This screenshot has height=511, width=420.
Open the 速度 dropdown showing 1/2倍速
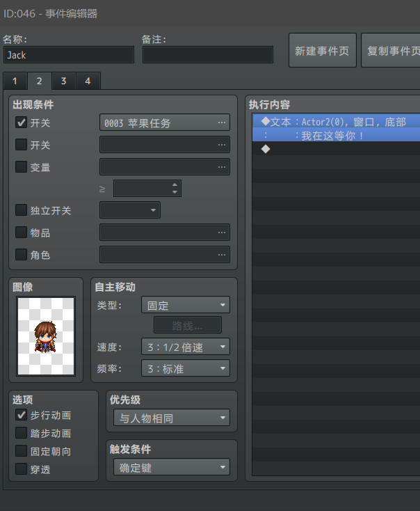186,347
